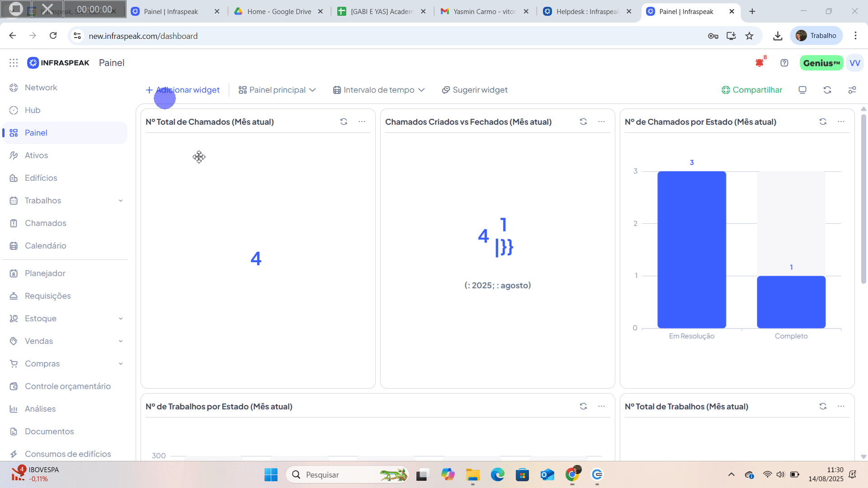Open Requisições in the sidebar
The image size is (868, 488).
[x=65, y=296]
